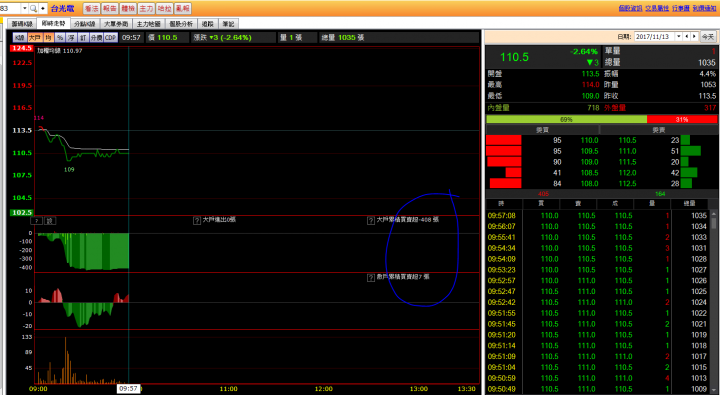Open the stock code dropdown arrow
The height and width of the screenshot is (395, 720).
(x=25, y=8)
